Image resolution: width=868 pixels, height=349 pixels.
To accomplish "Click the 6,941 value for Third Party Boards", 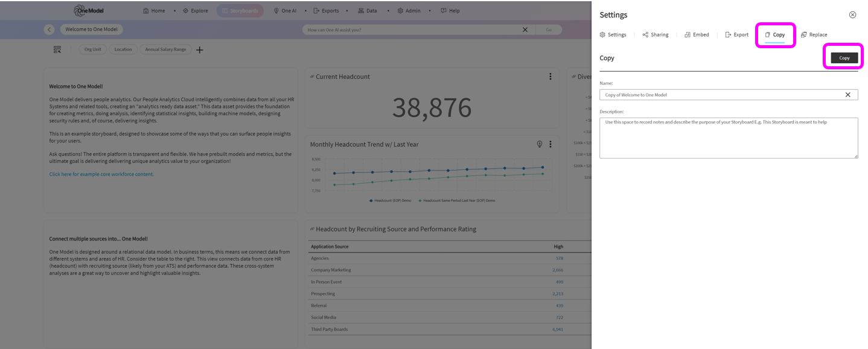I will pyautogui.click(x=558, y=329).
